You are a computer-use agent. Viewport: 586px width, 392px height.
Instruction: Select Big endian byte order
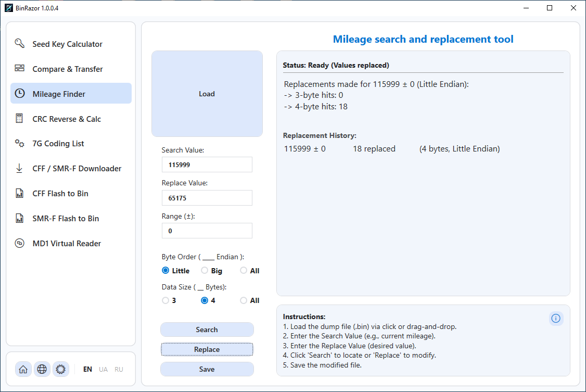pyautogui.click(x=211, y=271)
